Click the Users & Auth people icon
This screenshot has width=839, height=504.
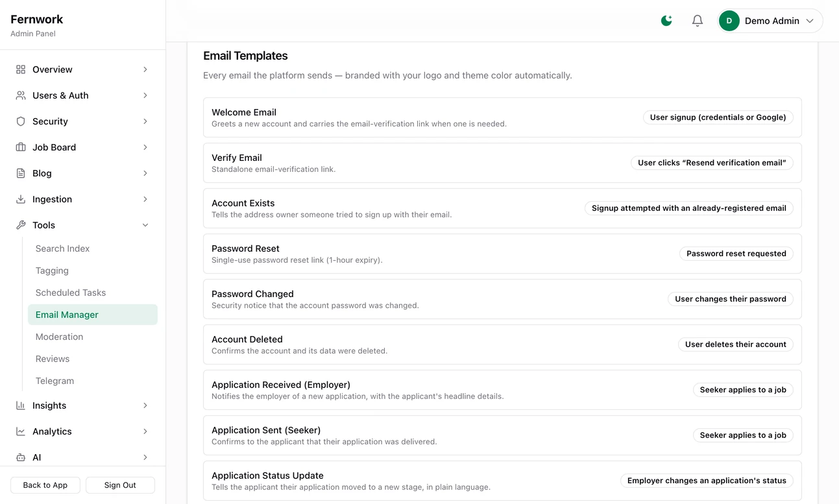[x=21, y=95]
